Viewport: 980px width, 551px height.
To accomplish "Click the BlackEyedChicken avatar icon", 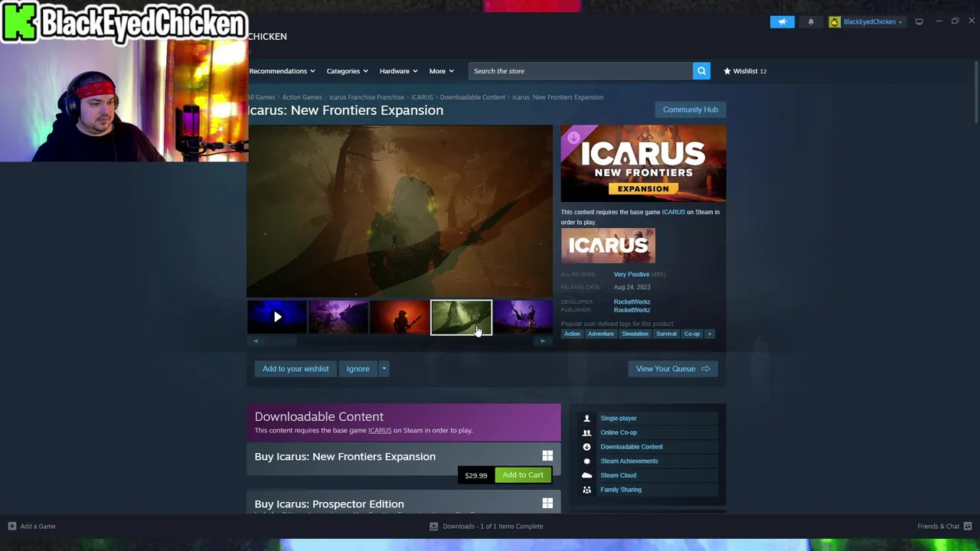I will pyautogui.click(x=835, y=21).
